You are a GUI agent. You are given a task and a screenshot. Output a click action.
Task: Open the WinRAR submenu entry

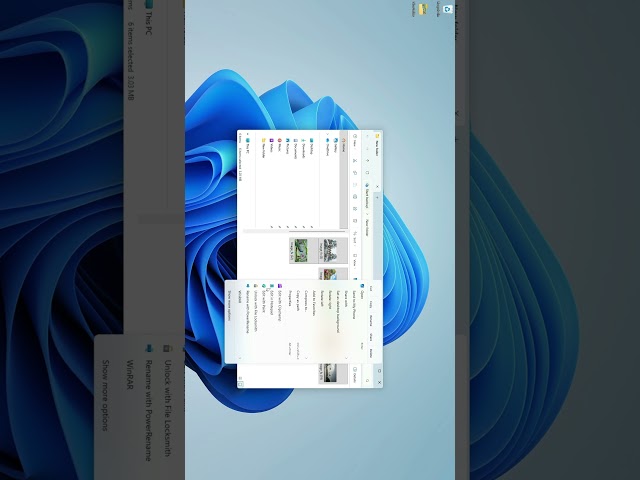point(240,321)
